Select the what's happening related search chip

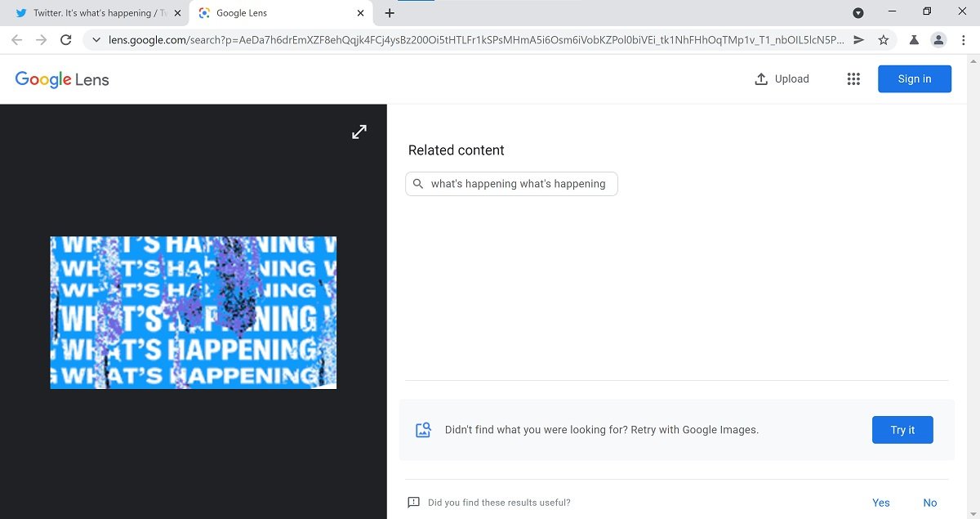click(x=511, y=184)
